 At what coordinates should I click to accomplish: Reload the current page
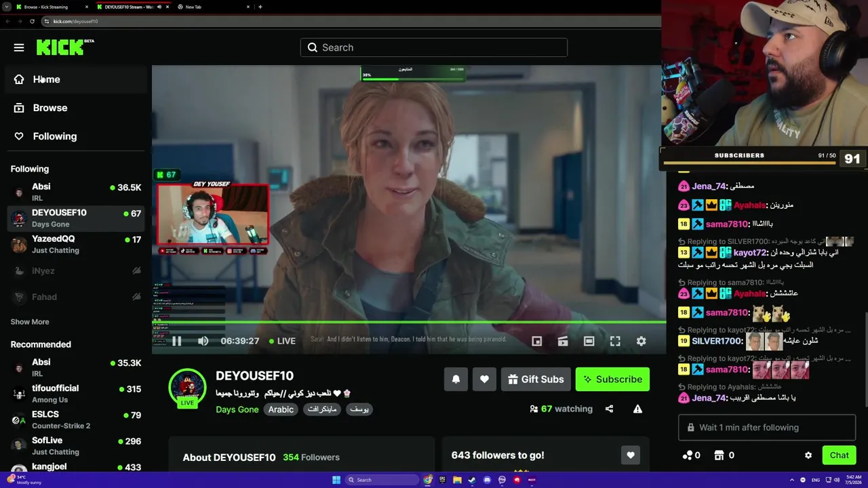(32, 21)
